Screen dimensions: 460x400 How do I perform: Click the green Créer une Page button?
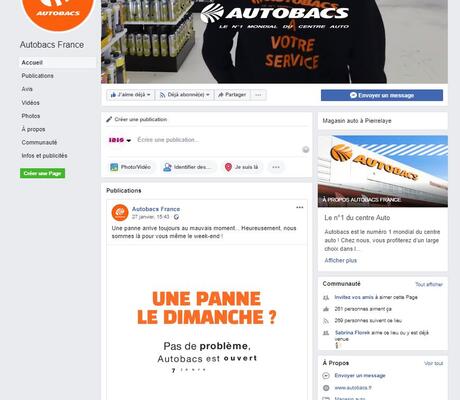pyautogui.click(x=42, y=173)
